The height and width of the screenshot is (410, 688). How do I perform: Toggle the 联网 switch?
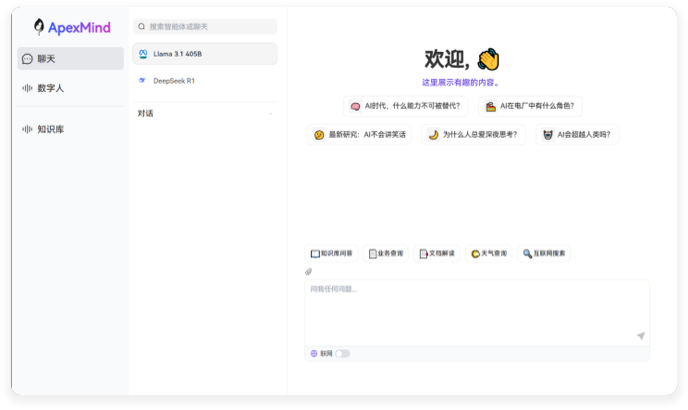342,354
